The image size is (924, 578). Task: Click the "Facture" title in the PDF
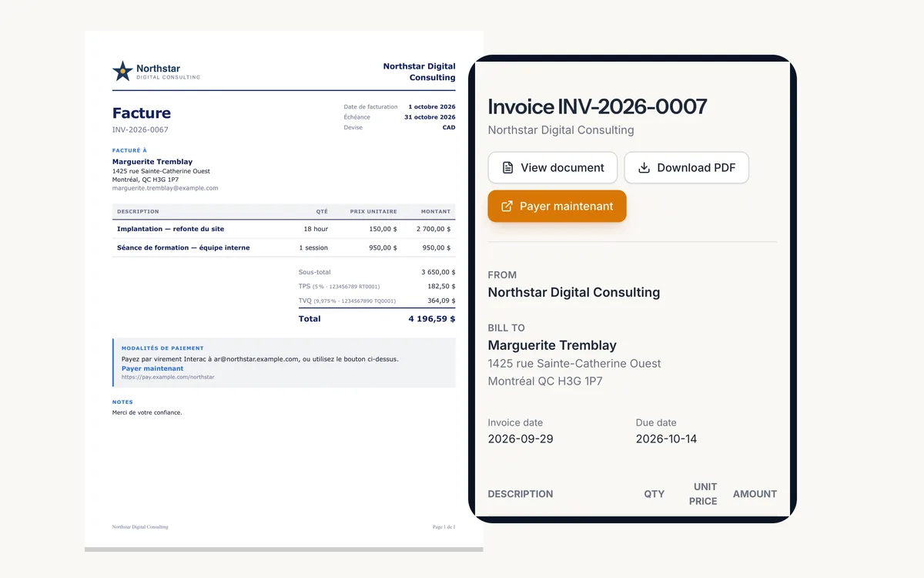pos(142,113)
